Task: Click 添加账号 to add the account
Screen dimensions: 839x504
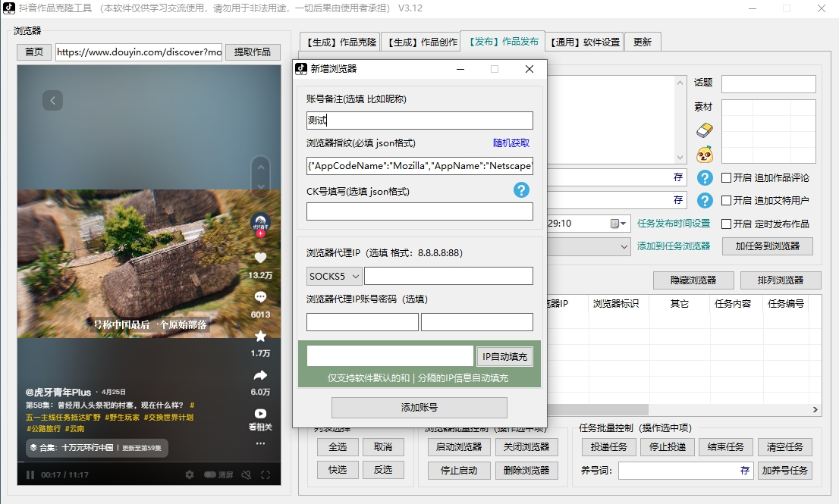Action: point(419,408)
